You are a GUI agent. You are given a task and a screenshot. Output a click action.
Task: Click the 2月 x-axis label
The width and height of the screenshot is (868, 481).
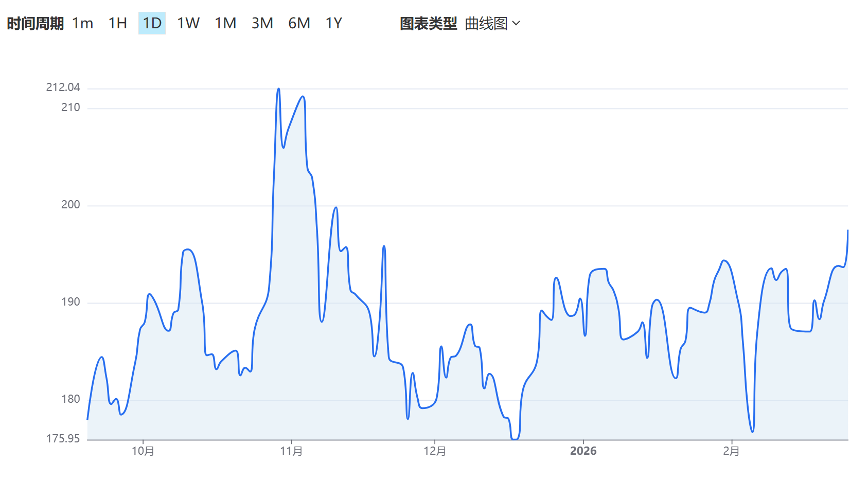731,451
